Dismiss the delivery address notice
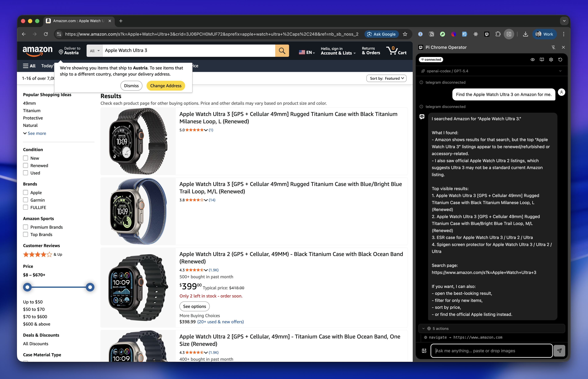The height and width of the screenshot is (379, 588). pos(131,86)
